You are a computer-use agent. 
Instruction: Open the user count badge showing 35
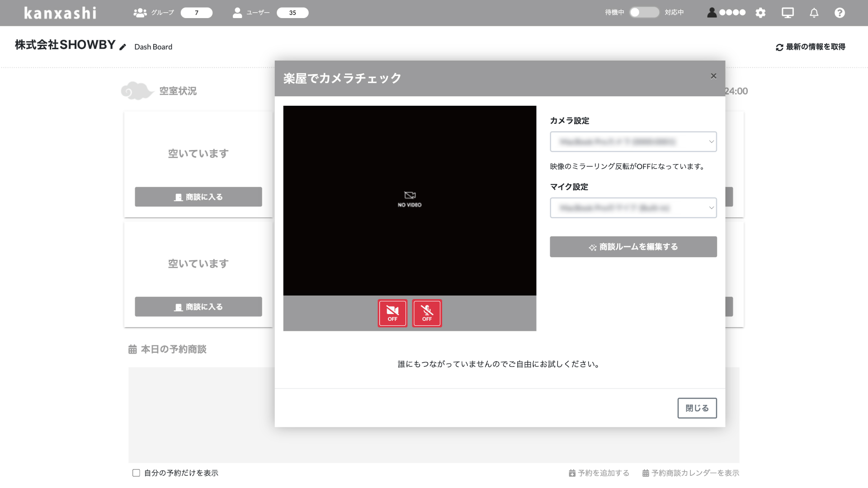click(292, 13)
